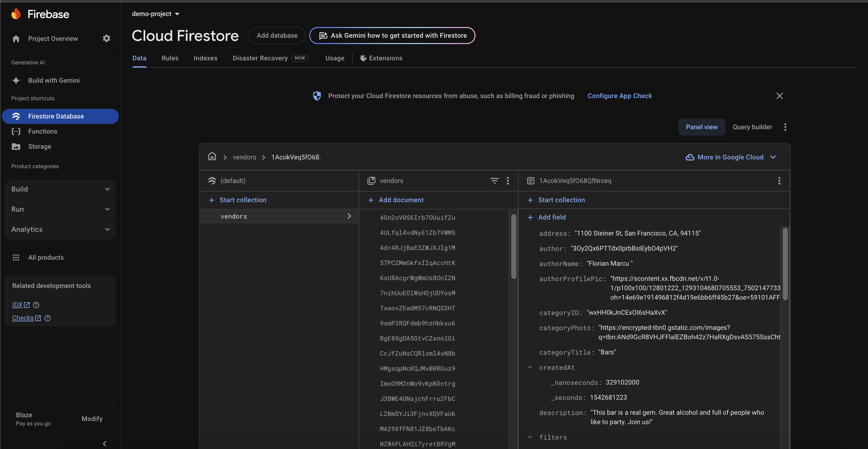Expand the Build product category
This screenshot has width=868, height=449.
pos(60,189)
